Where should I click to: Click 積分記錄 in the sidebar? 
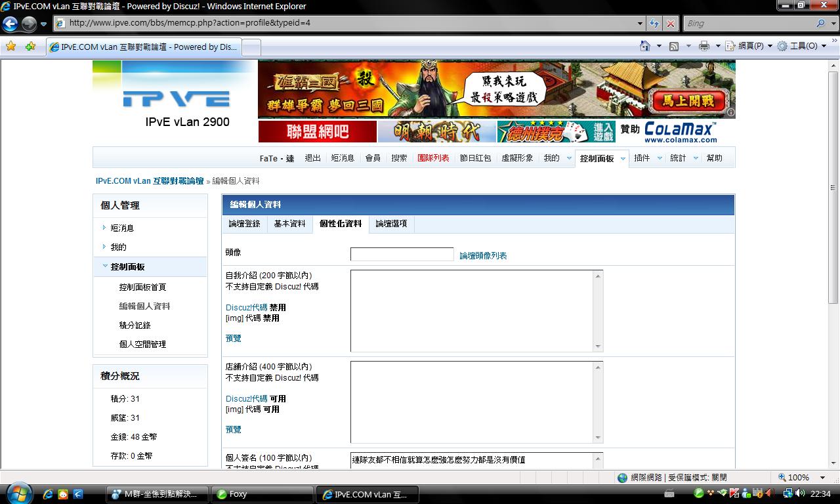click(135, 325)
